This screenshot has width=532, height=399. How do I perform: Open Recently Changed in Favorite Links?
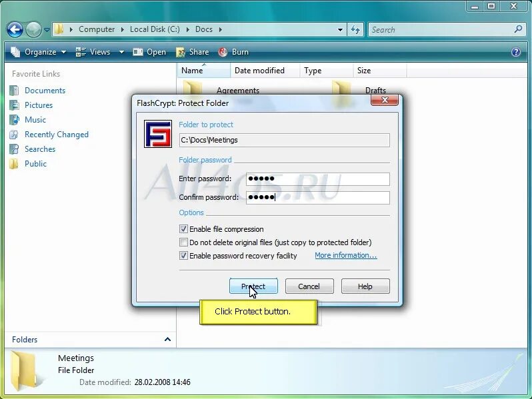(56, 135)
